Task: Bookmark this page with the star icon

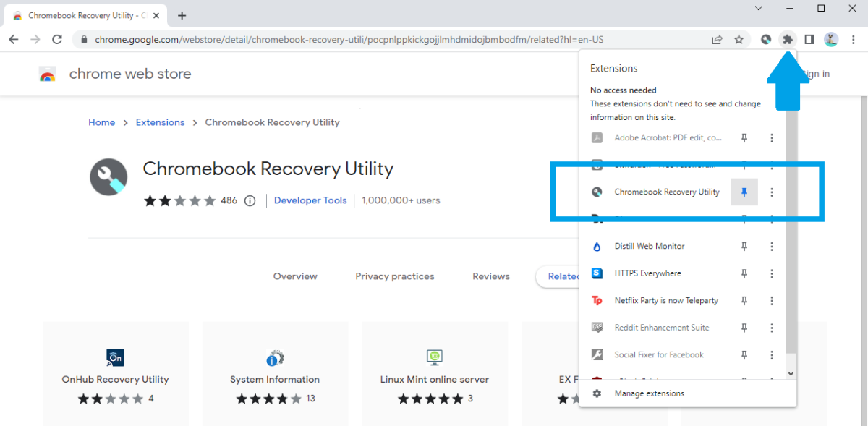Action: click(x=739, y=40)
